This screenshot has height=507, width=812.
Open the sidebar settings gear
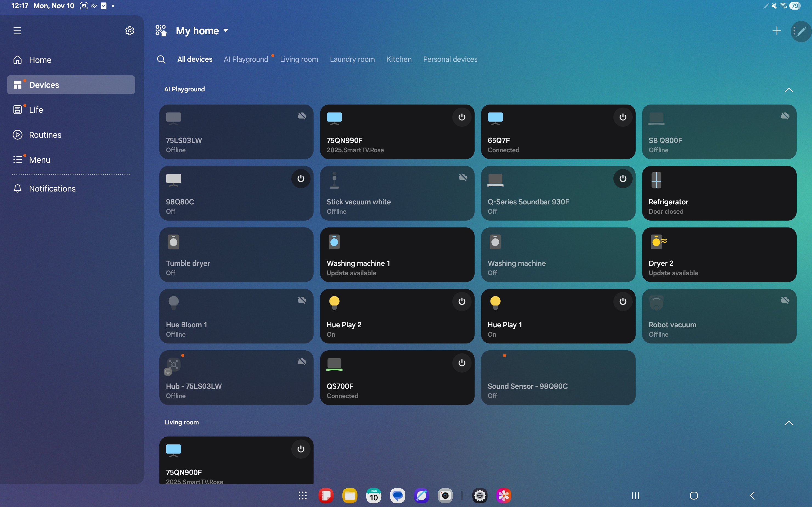[129, 31]
